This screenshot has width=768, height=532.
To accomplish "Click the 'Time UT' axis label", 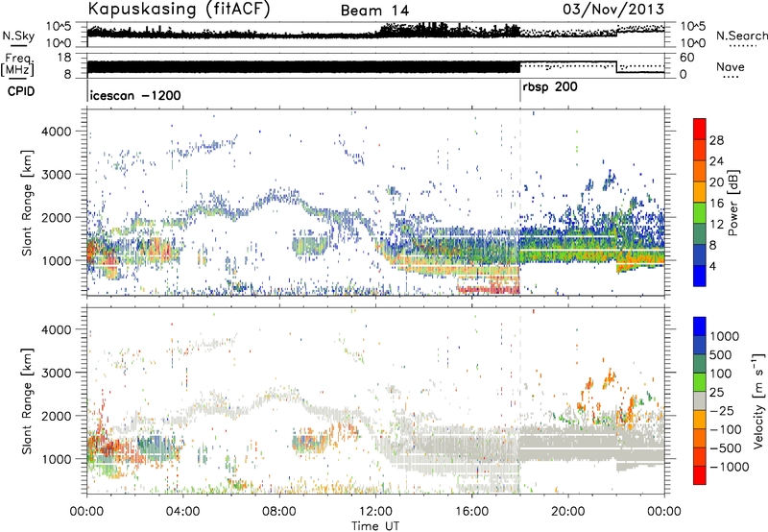I will point(375,525).
